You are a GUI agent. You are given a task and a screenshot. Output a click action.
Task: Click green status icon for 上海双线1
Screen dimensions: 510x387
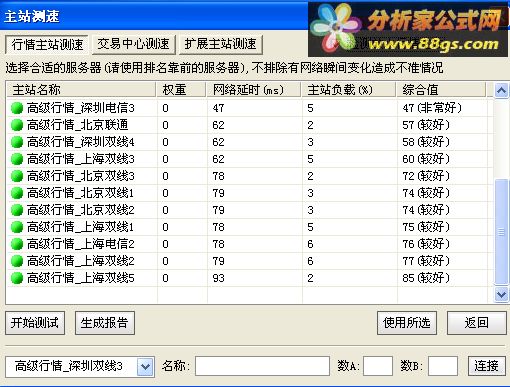coord(17,227)
